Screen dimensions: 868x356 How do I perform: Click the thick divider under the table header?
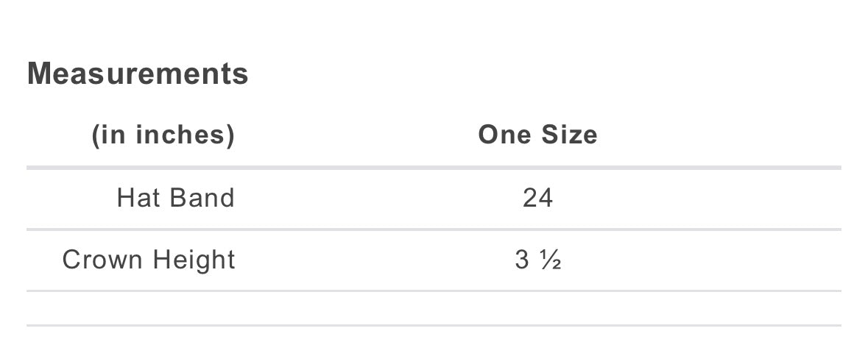click(433, 168)
